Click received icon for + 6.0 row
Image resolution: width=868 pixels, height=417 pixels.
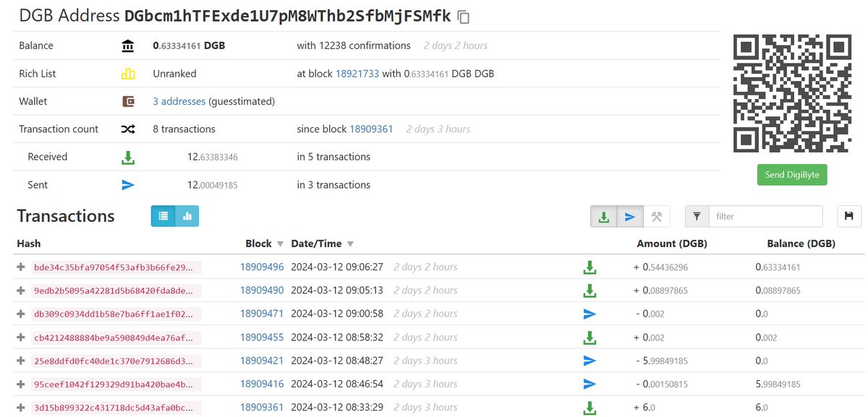point(590,408)
